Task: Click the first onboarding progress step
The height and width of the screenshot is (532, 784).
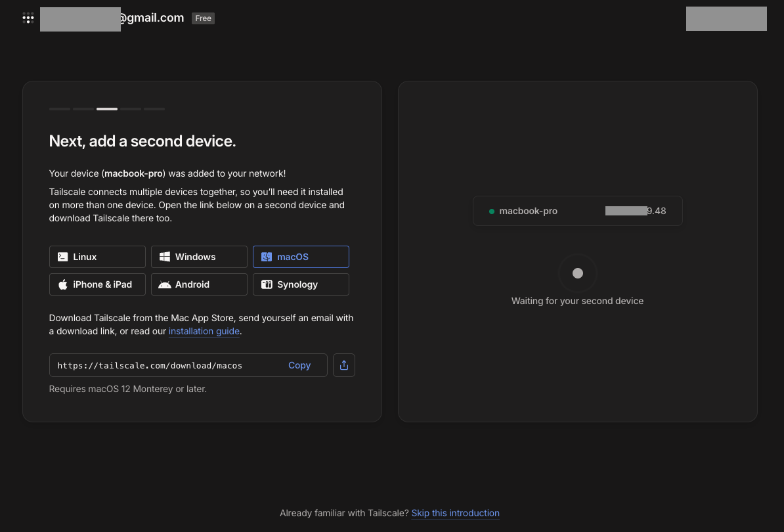Action: coord(60,109)
